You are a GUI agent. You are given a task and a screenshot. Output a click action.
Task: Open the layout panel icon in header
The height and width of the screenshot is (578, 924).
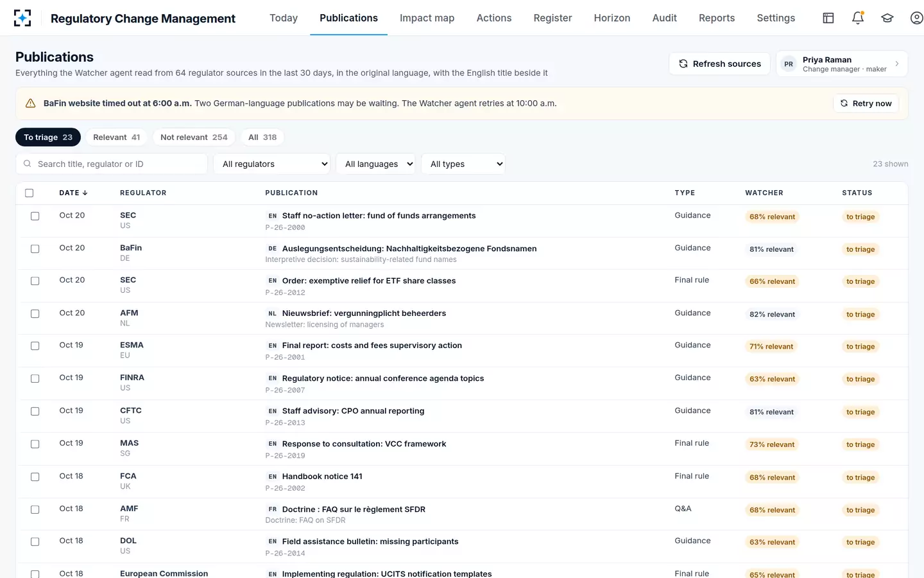(x=828, y=18)
